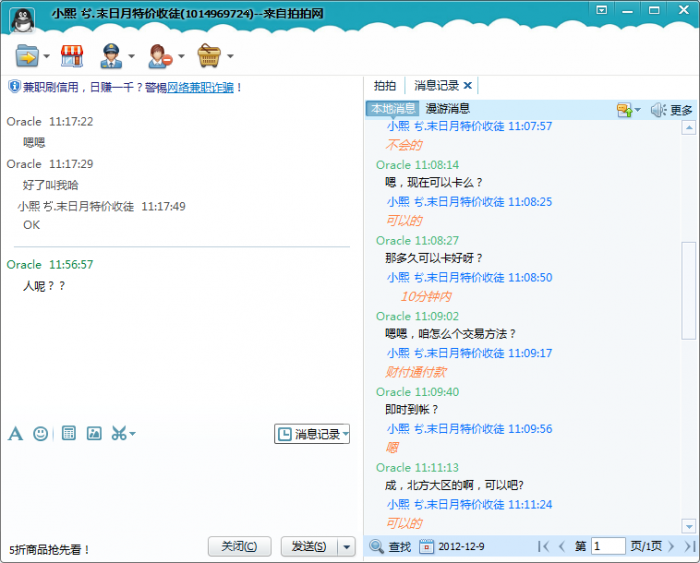
Task: Click the message history scrollbar thumb
Action: point(689,291)
